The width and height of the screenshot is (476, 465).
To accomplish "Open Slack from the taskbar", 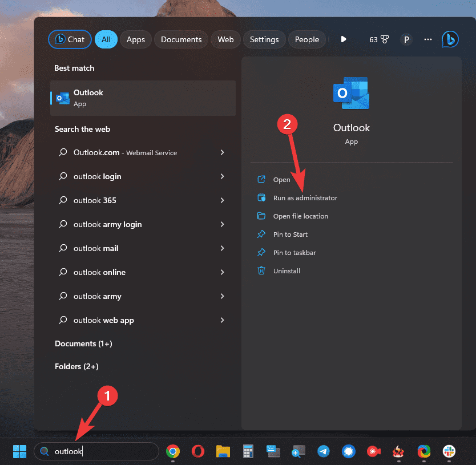I will 449,451.
